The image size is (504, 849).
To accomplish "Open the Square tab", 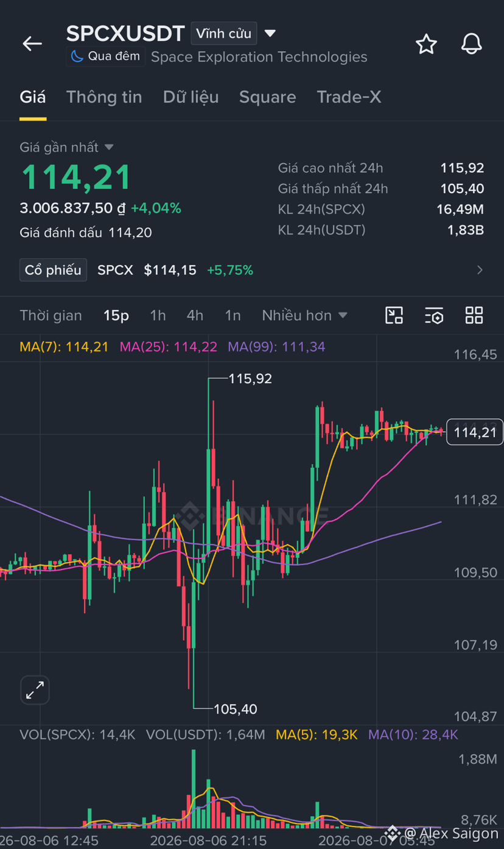I will click(267, 97).
